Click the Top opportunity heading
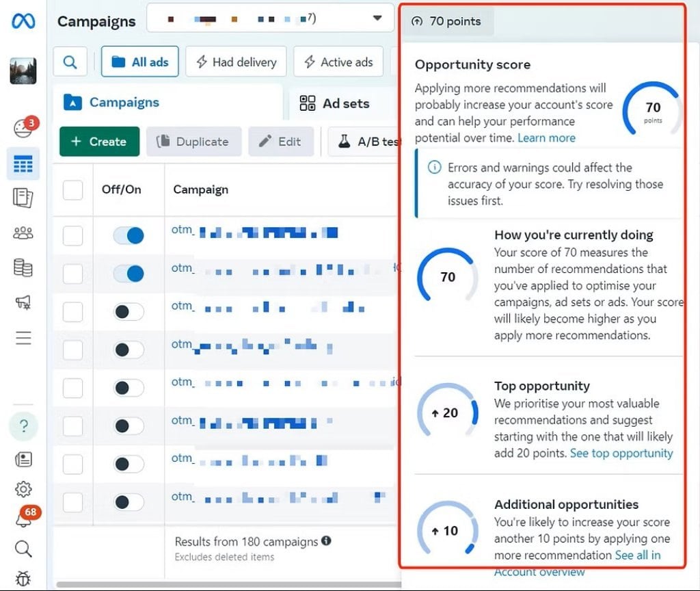This screenshot has height=591, width=700. (542, 386)
